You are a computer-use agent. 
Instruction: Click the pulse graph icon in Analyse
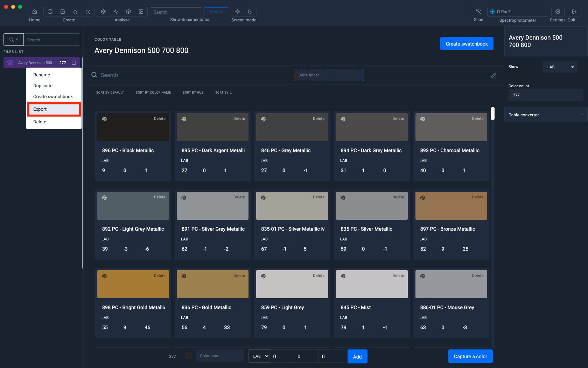tap(116, 12)
